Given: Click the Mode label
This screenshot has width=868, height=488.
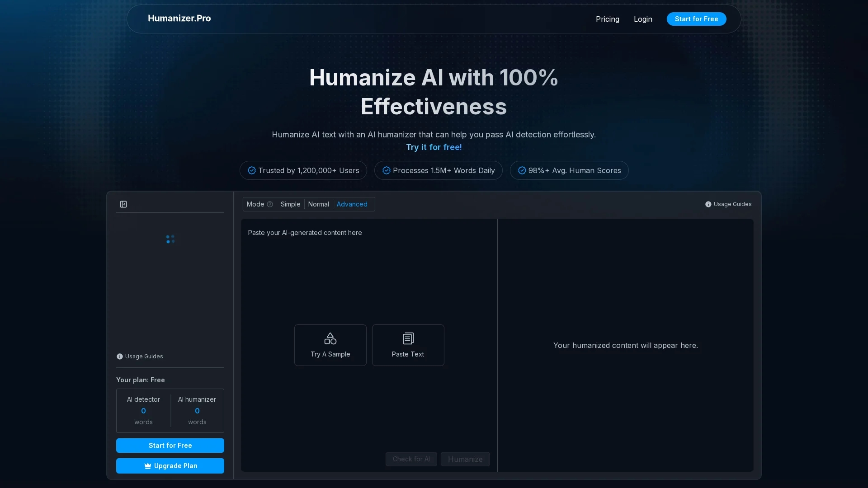Looking at the screenshot, I should 255,204.
